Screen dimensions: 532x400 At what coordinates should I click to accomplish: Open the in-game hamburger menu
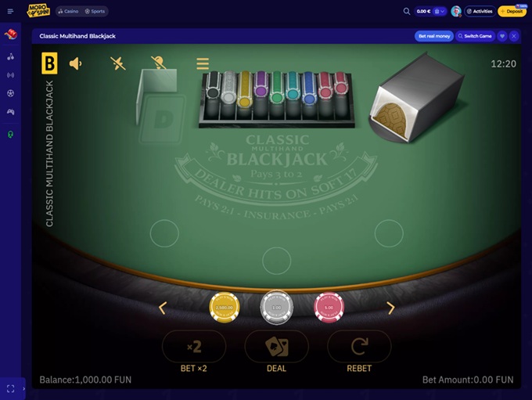point(203,63)
